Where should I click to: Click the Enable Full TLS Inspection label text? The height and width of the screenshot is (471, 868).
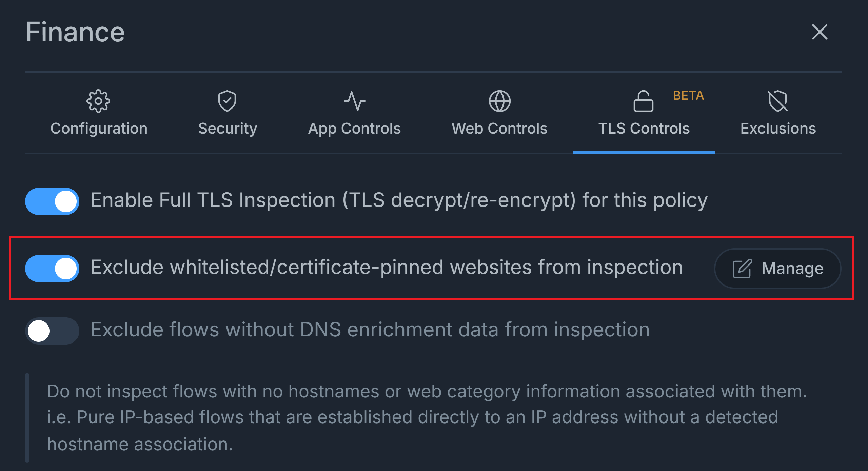[399, 200]
